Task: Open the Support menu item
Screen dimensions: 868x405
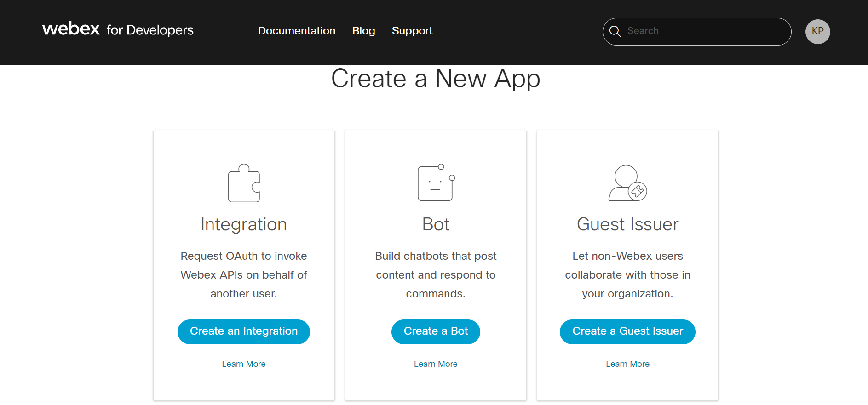Action: (x=412, y=31)
